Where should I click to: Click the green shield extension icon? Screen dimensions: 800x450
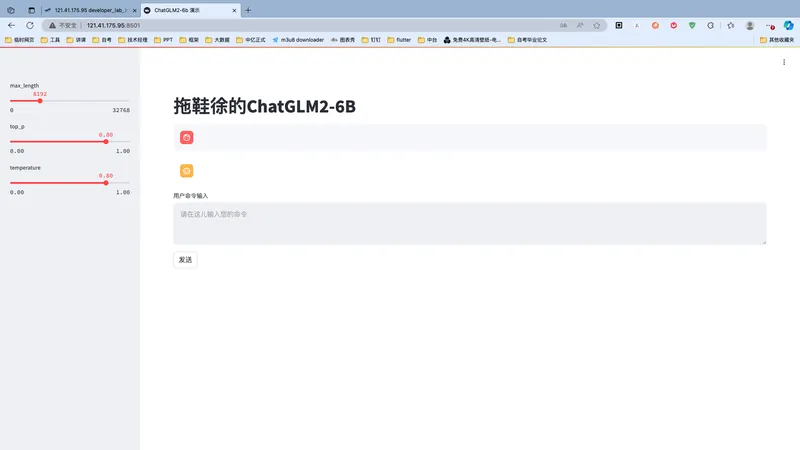[x=692, y=25]
